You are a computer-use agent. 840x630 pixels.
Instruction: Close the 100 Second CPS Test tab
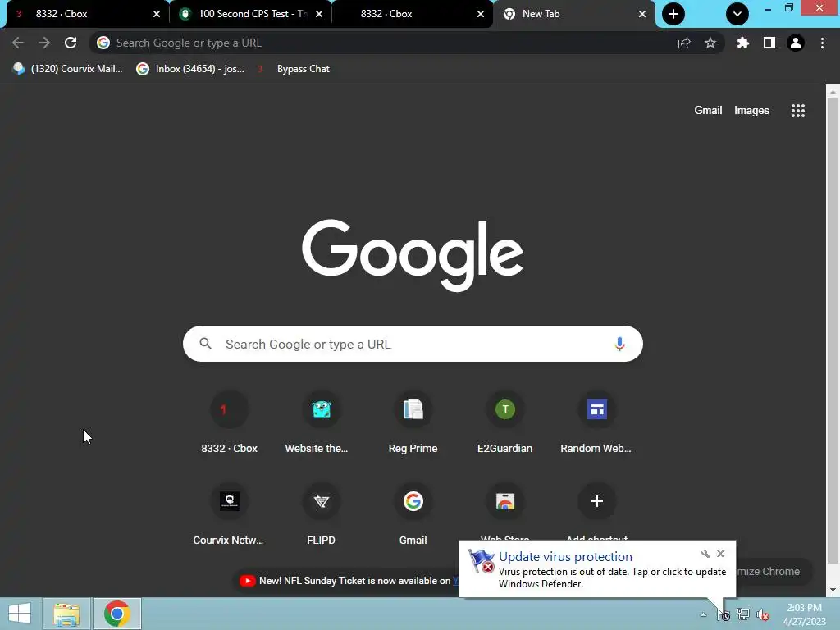point(319,14)
